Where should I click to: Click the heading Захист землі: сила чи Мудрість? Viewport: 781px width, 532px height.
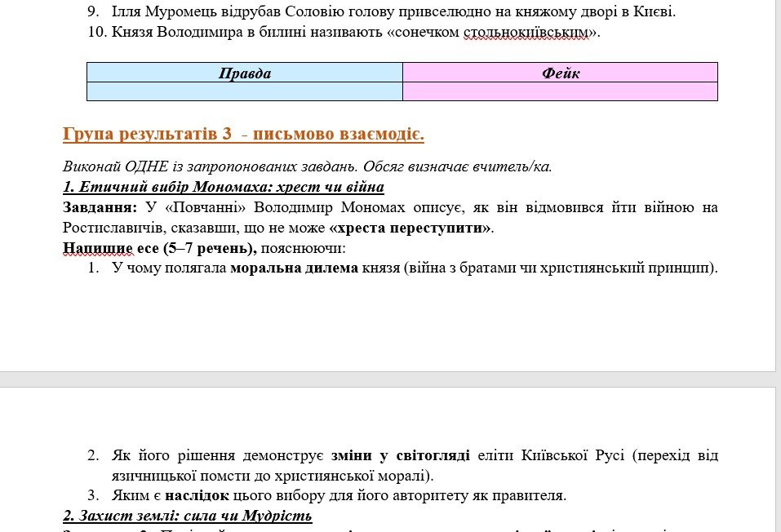[x=187, y=516]
